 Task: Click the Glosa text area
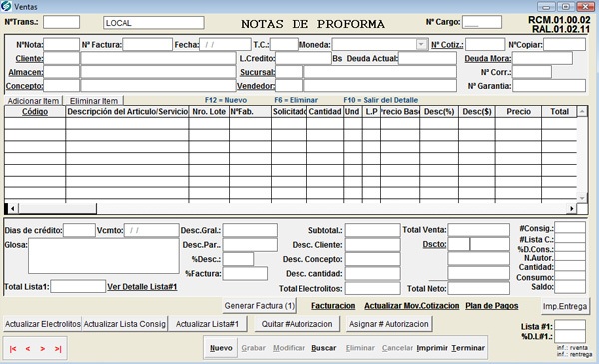pos(104,256)
